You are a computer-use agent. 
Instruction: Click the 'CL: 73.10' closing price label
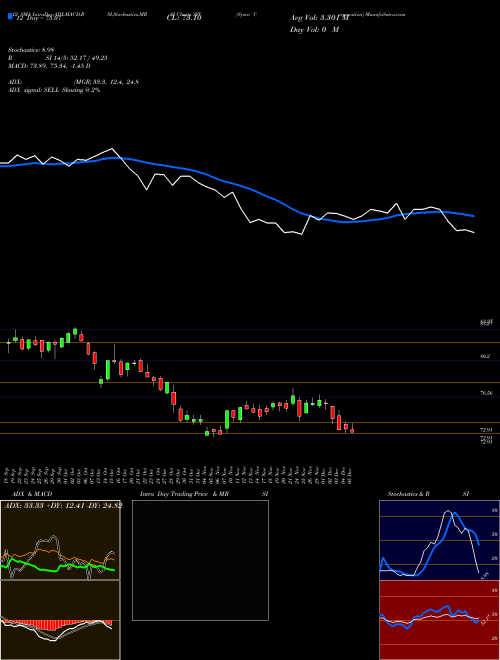[x=184, y=18]
